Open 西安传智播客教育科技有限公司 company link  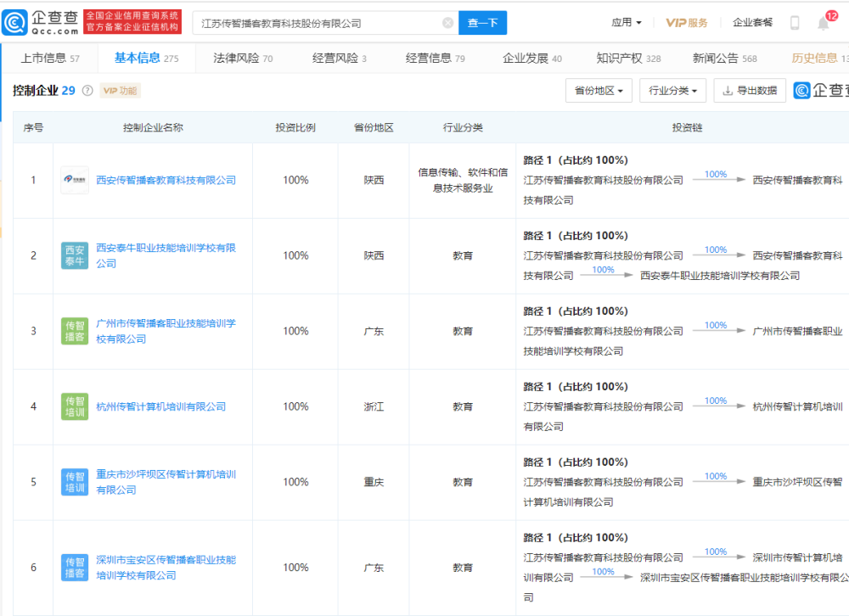[166, 180]
